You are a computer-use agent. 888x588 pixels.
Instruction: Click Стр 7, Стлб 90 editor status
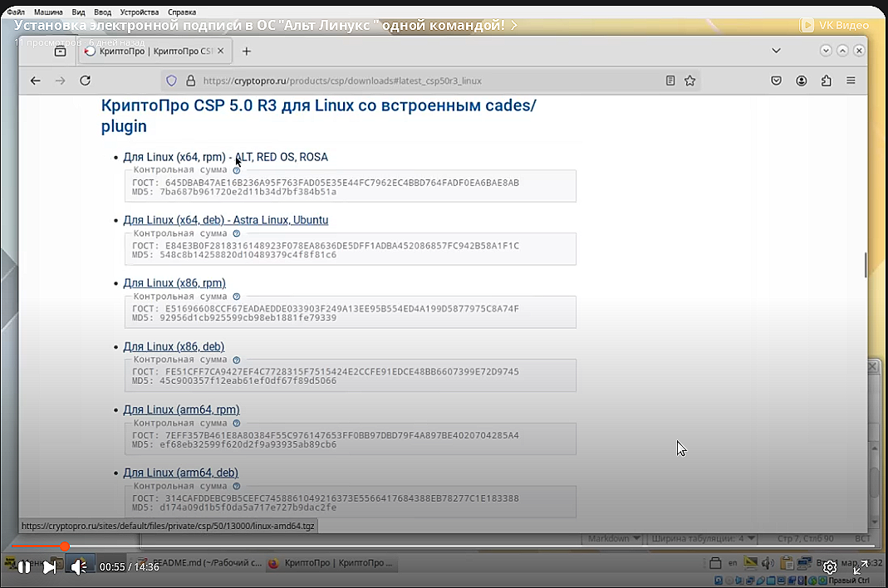(x=805, y=538)
